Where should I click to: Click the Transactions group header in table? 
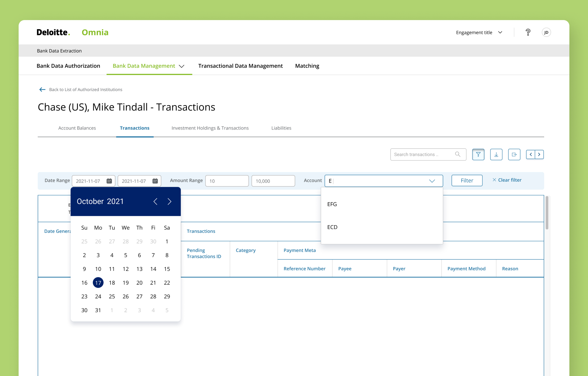tap(201, 231)
